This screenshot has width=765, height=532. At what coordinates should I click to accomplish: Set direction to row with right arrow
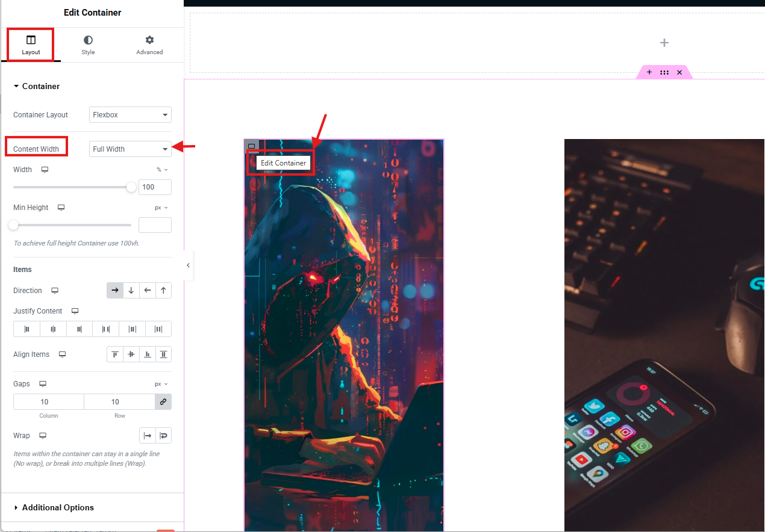pyautogui.click(x=115, y=290)
